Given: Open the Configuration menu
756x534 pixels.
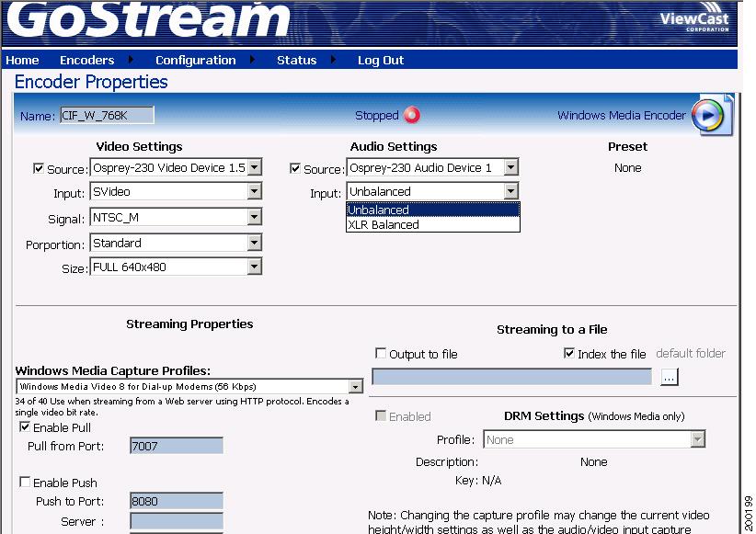Looking at the screenshot, I should [195, 61].
